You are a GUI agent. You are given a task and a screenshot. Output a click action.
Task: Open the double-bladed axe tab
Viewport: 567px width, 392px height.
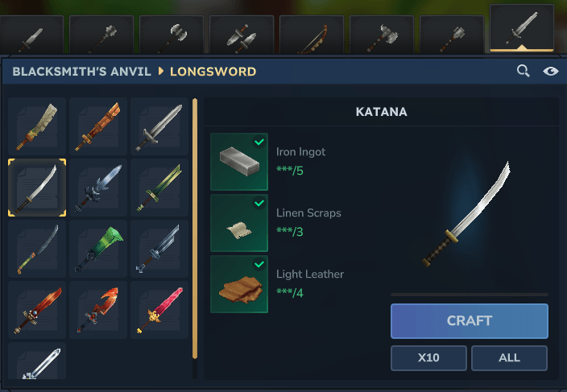(172, 35)
